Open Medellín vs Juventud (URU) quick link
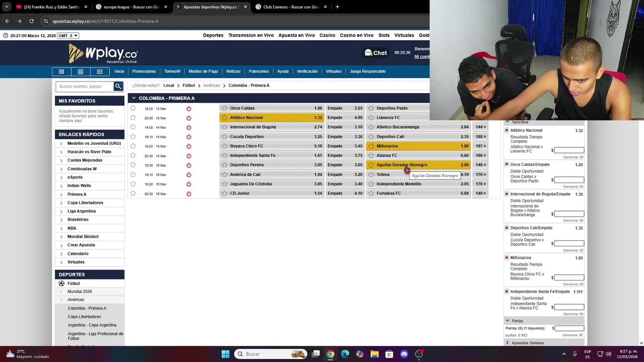Image resolution: width=644 pixels, height=362 pixels. (x=94, y=143)
